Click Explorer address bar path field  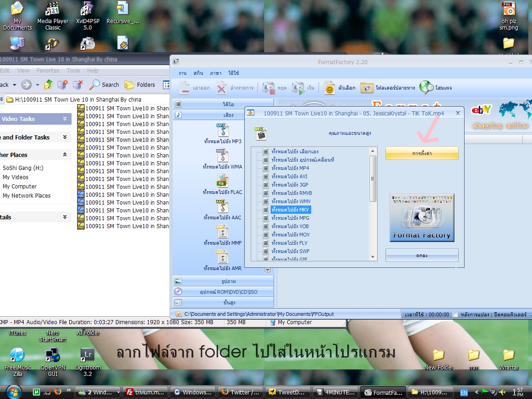point(88,99)
